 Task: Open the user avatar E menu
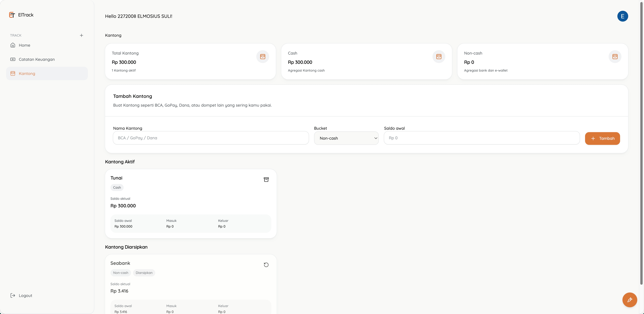pos(622,16)
